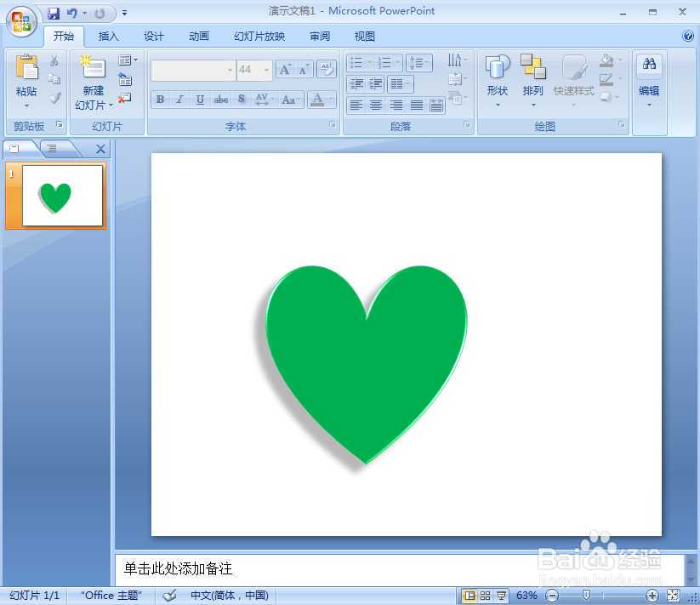Click the Paste clipboard icon
The image size is (700, 605).
point(26,67)
